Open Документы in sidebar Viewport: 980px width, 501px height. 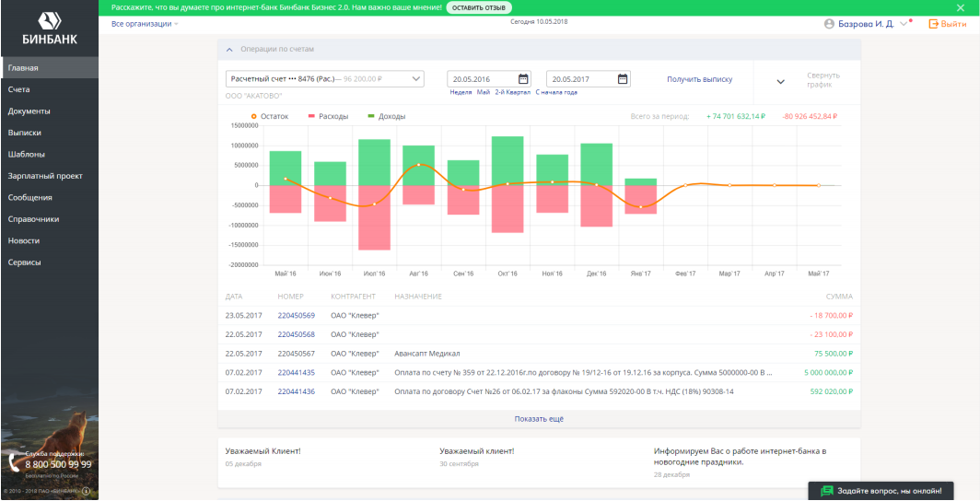50,111
